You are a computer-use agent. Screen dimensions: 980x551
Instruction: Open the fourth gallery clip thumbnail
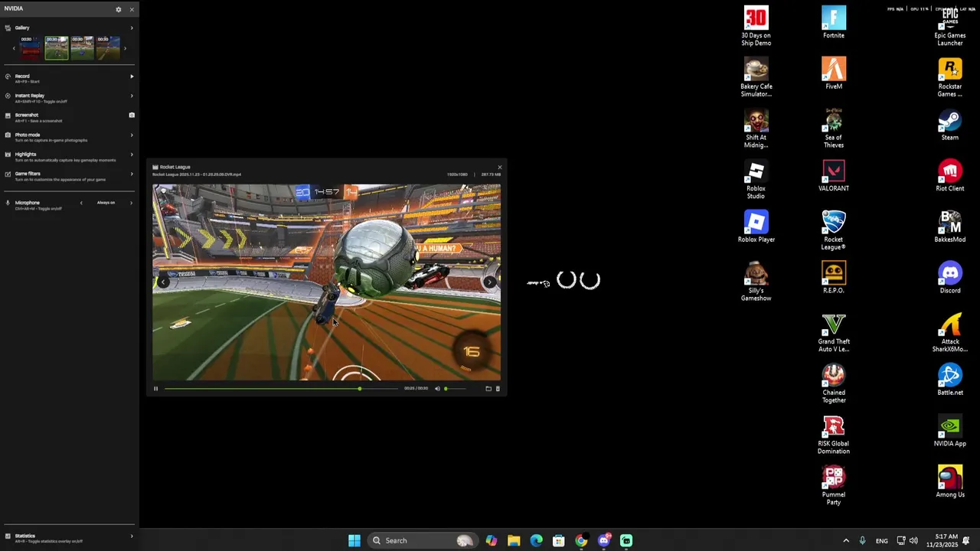[108, 47]
